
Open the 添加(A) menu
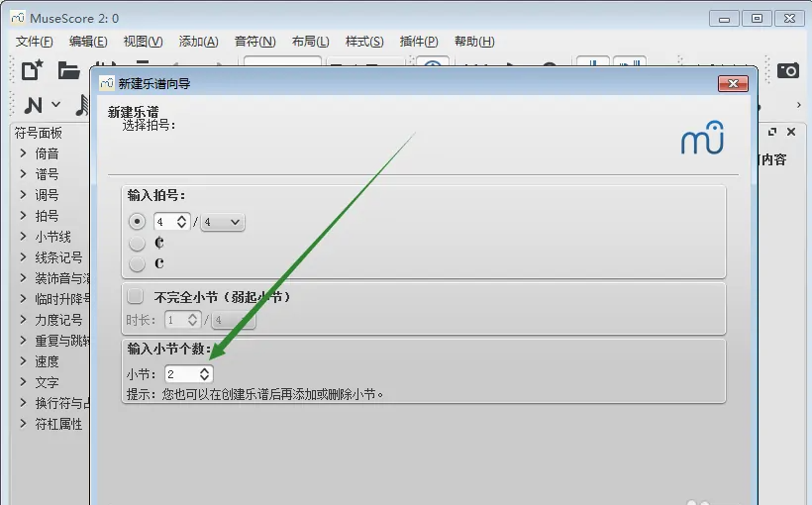[198, 42]
